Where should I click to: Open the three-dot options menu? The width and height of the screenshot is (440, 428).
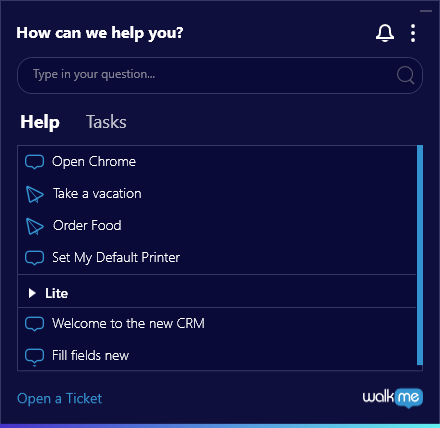click(413, 33)
